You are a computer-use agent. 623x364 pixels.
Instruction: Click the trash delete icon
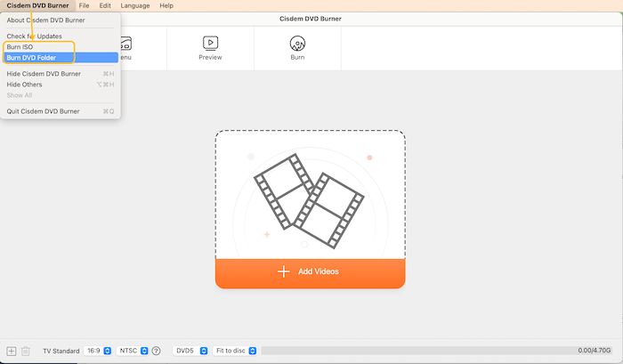[x=26, y=351]
